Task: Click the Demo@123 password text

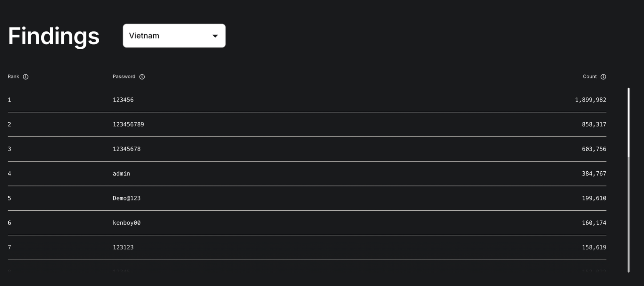Action: [126, 198]
